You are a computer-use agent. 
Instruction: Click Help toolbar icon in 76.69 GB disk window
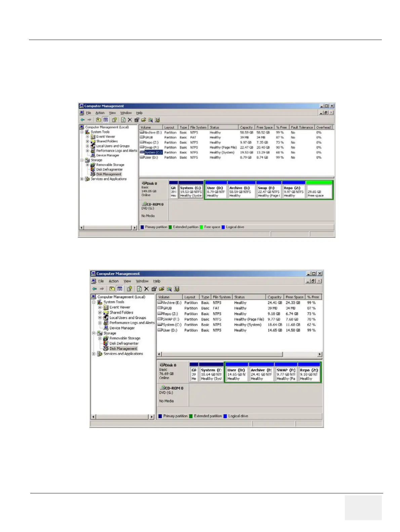(x=129, y=289)
